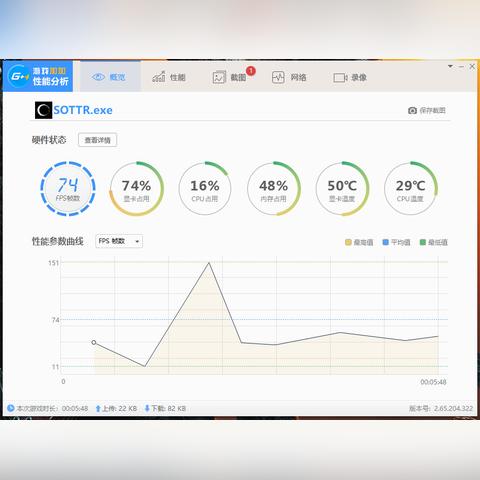Image resolution: width=480 pixels, height=480 pixels.
Task: Open the 截图 screenshots tab
Action: pos(229,77)
